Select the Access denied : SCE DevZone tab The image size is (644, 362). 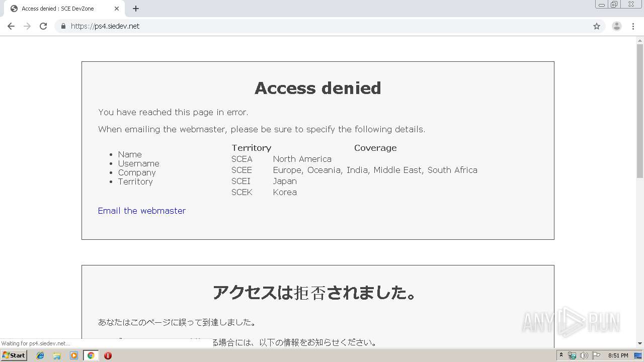64,9
